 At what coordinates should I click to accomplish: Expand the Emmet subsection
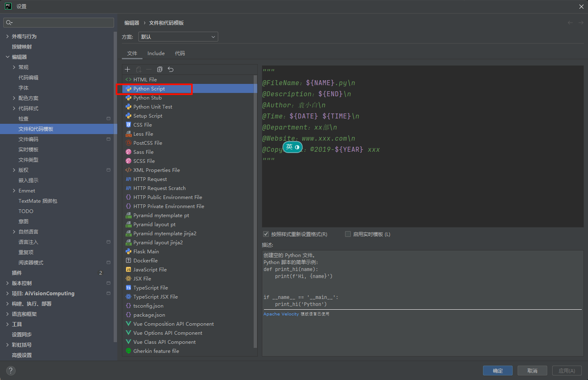[x=14, y=191]
